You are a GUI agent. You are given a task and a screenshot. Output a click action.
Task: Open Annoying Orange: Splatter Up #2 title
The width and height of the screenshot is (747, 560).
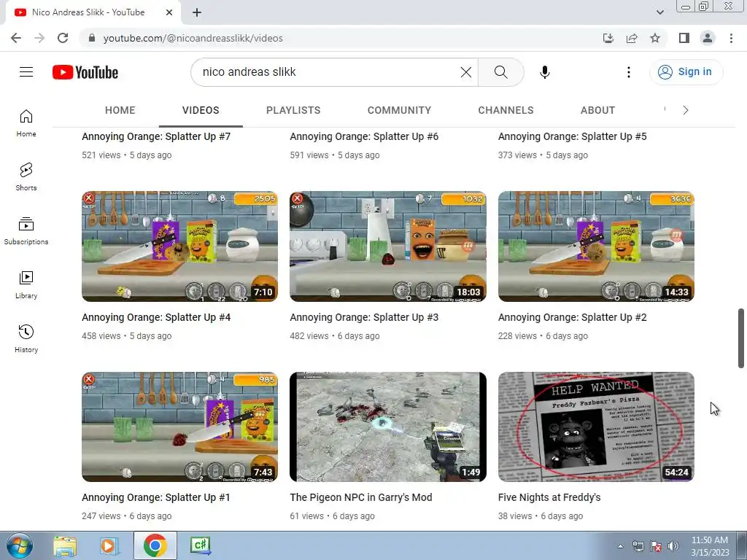572,318
